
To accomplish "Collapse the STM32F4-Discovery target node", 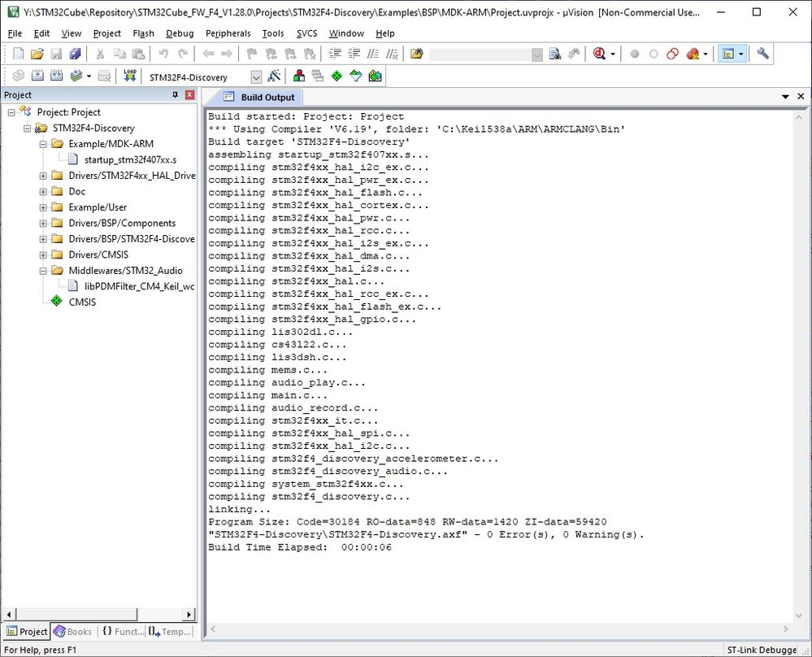I will (x=28, y=128).
